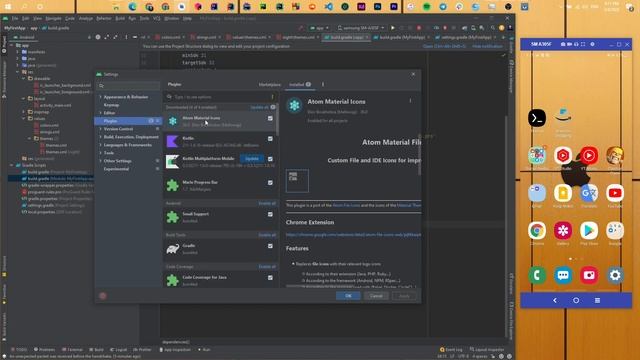Disable the Atom Material Icons plugin checkbox
Viewport: 640px width, 360px height.
(x=270, y=118)
